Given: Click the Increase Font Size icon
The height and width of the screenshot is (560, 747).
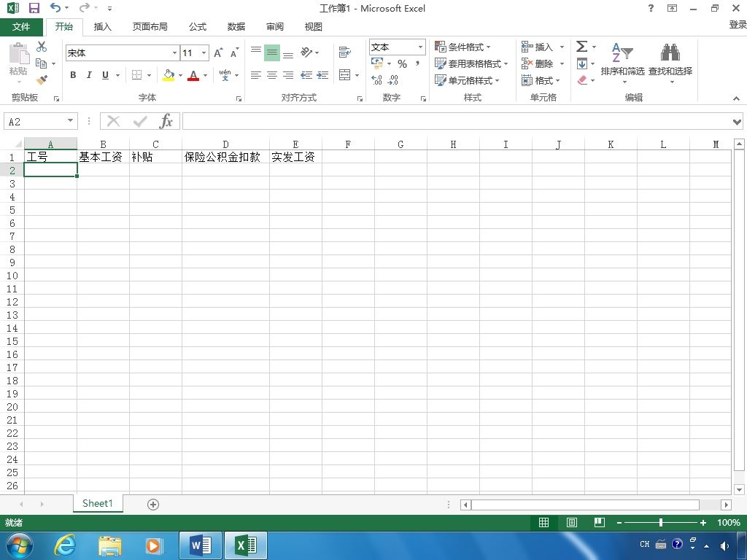Looking at the screenshot, I should point(218,52).
